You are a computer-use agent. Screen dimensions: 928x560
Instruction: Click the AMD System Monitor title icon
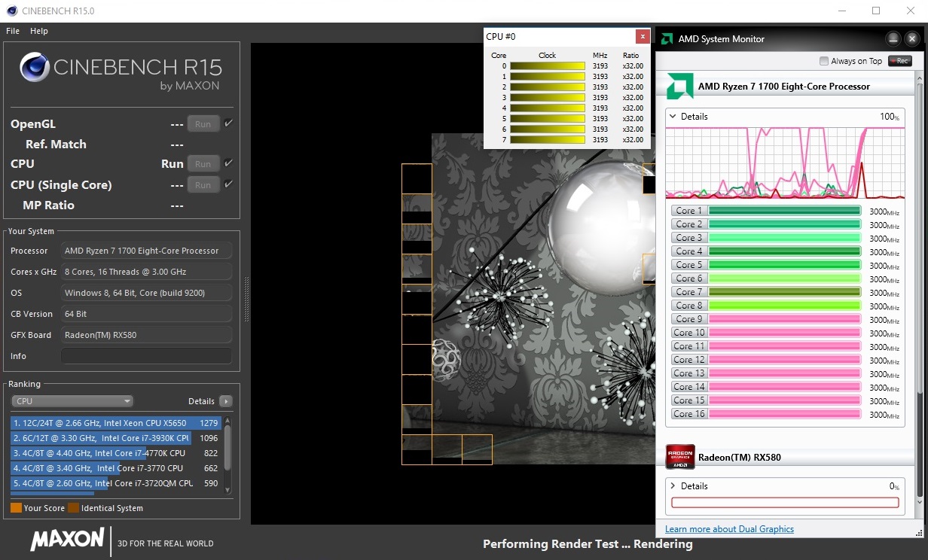(667, 39)
